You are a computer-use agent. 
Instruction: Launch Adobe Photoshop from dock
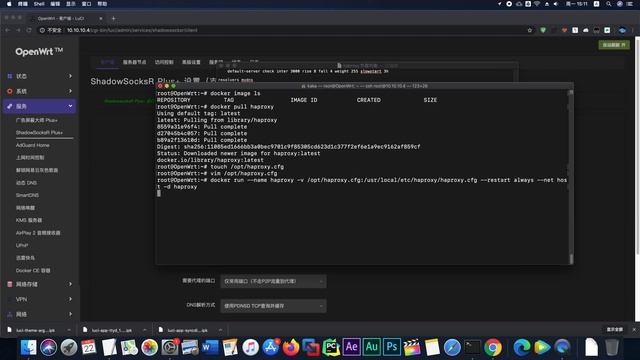[392, 347]
